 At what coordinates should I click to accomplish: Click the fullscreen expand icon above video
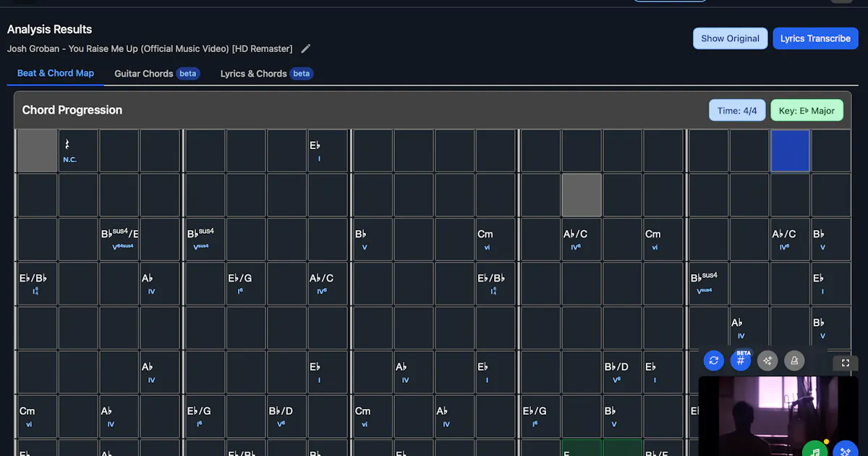coord(845,363)
